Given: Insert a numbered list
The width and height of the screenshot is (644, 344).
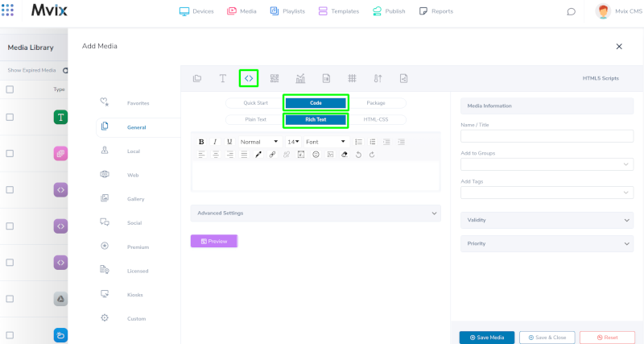Looking at the screenshot, I should click(373, 142).
